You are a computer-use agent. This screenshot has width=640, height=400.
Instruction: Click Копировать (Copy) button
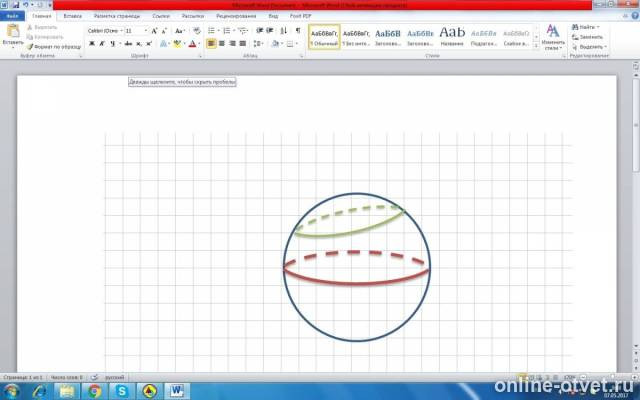tap(45, 37)
